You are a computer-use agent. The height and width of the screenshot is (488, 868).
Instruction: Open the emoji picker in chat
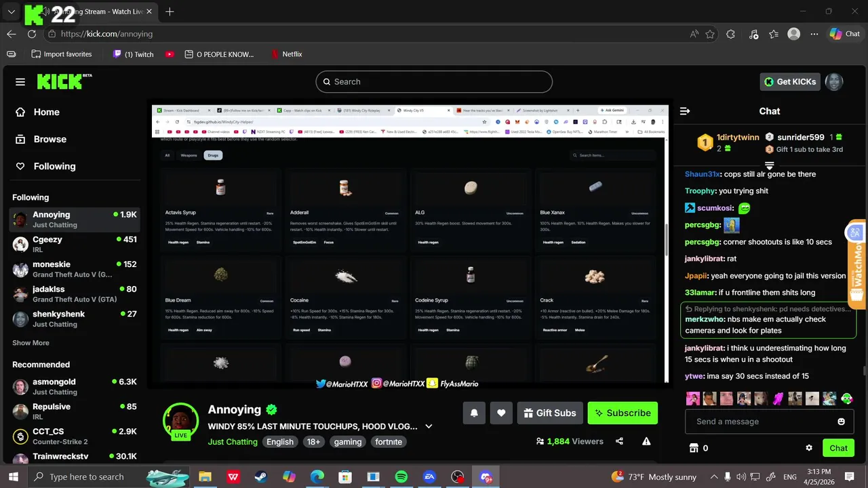coord(842,422)
